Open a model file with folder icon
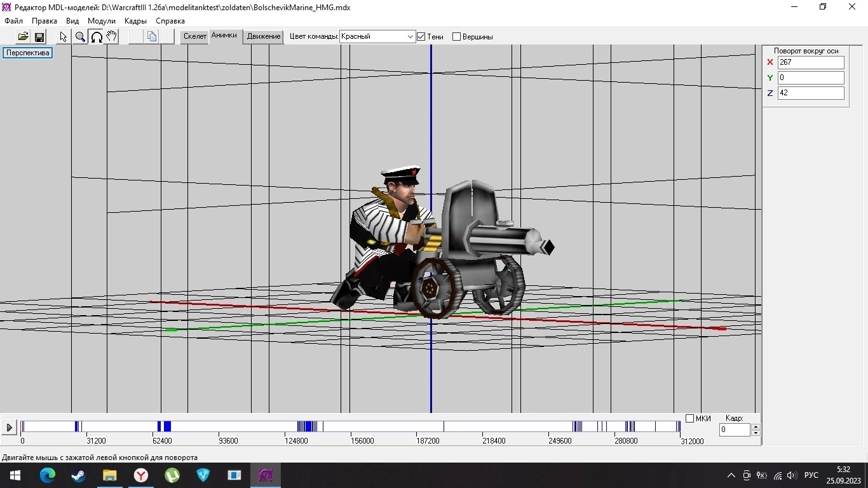 coord(23,36)
